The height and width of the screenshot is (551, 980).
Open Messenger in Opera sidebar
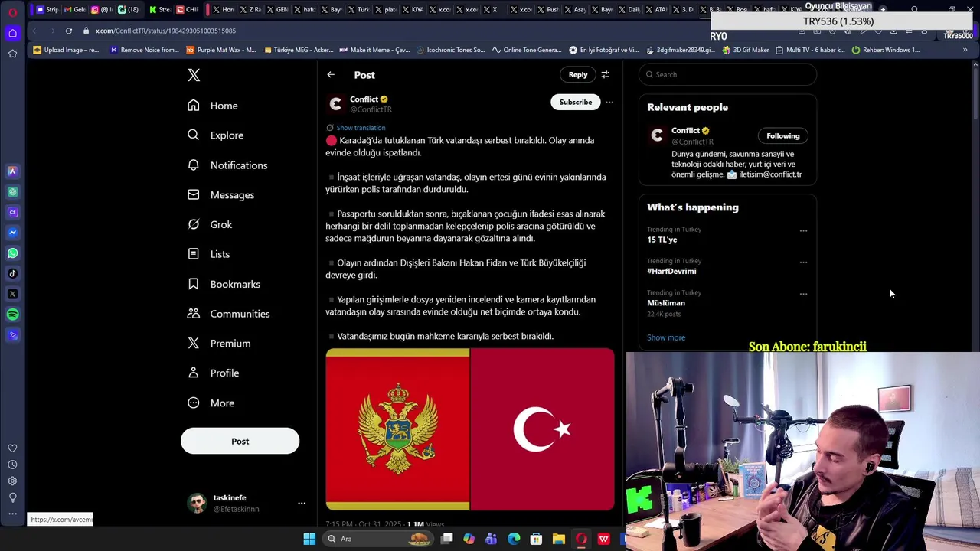[12, 233]
